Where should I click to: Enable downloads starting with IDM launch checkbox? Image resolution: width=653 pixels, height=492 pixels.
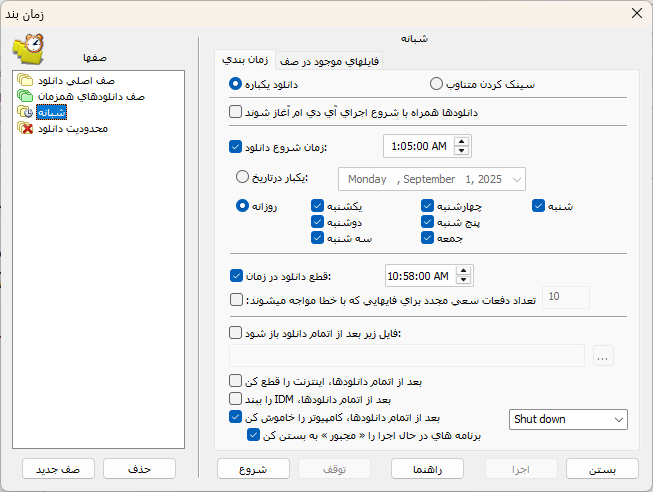[x=235, y=112]
